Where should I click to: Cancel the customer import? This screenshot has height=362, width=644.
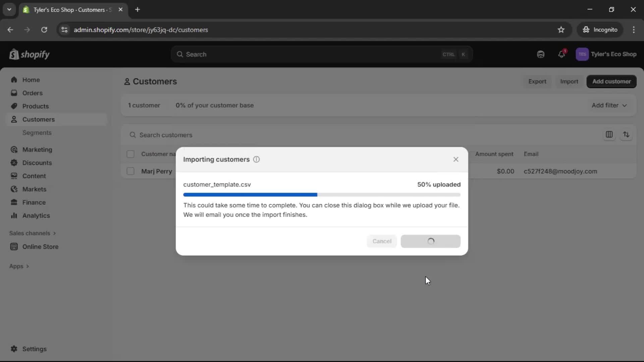pyautogui.click(x=381, y=241)
